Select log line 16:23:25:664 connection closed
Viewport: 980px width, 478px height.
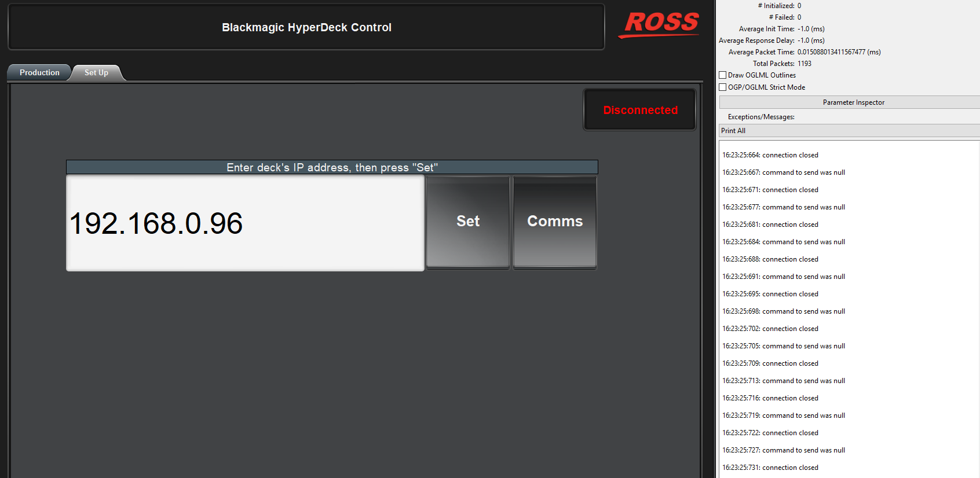click(770, 155)
